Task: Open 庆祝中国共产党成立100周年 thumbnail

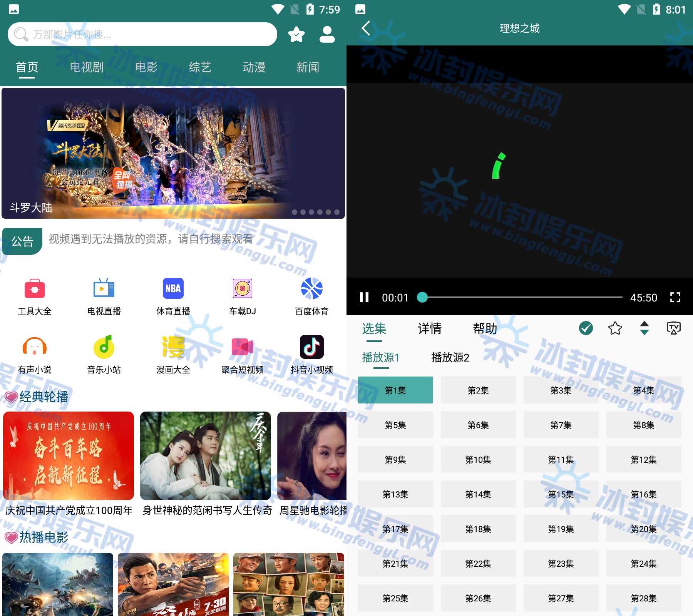Action: [x=69, y=456]
